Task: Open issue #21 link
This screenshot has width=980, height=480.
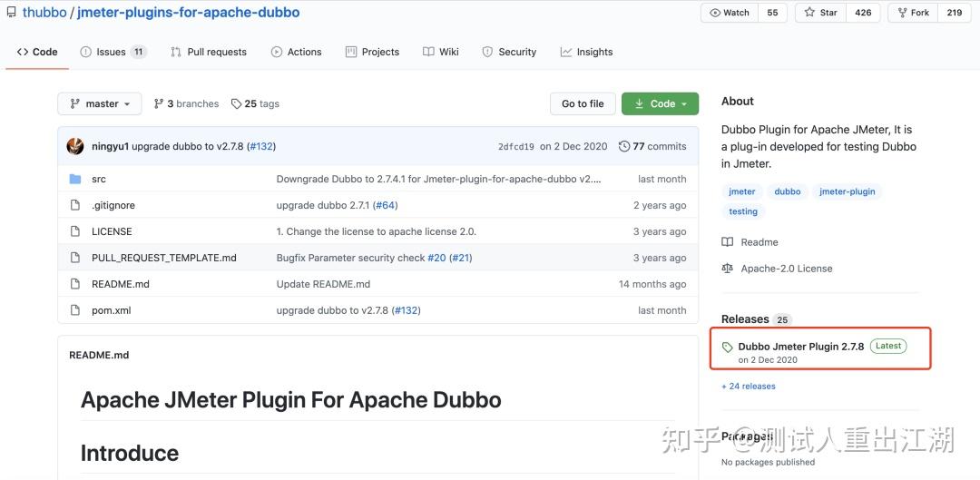Action: coord(461,258)
